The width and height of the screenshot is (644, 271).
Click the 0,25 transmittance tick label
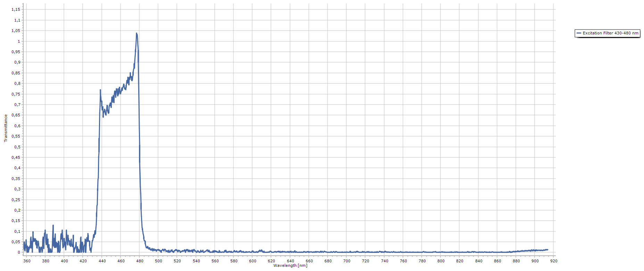click(x=16, y=200)
